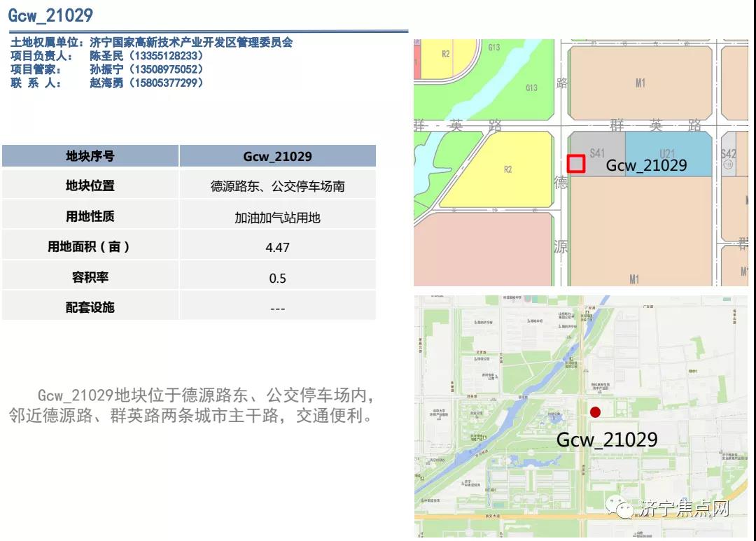Click the title text Gcw_21029 at top

50,15
